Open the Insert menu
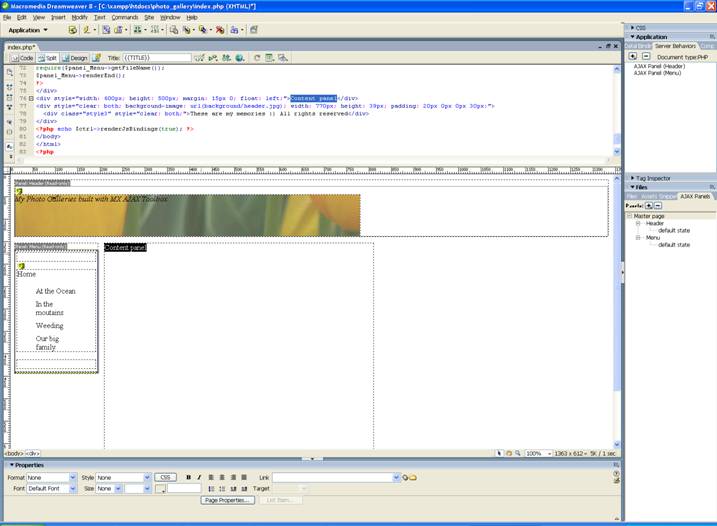 coord(58,17)
